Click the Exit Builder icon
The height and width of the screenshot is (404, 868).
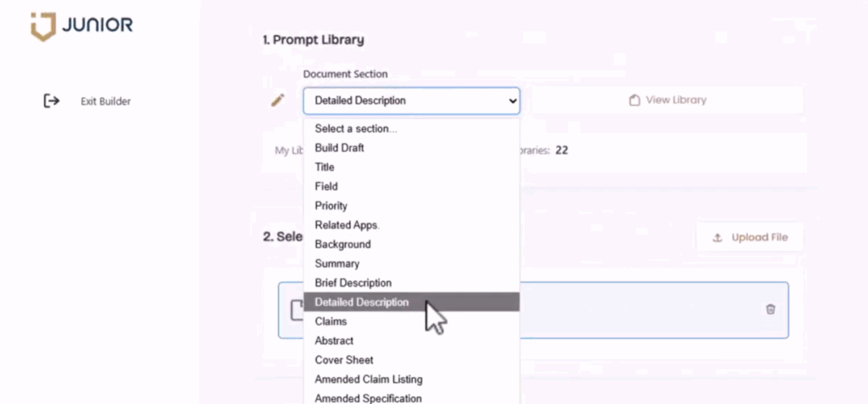point(52,102)
